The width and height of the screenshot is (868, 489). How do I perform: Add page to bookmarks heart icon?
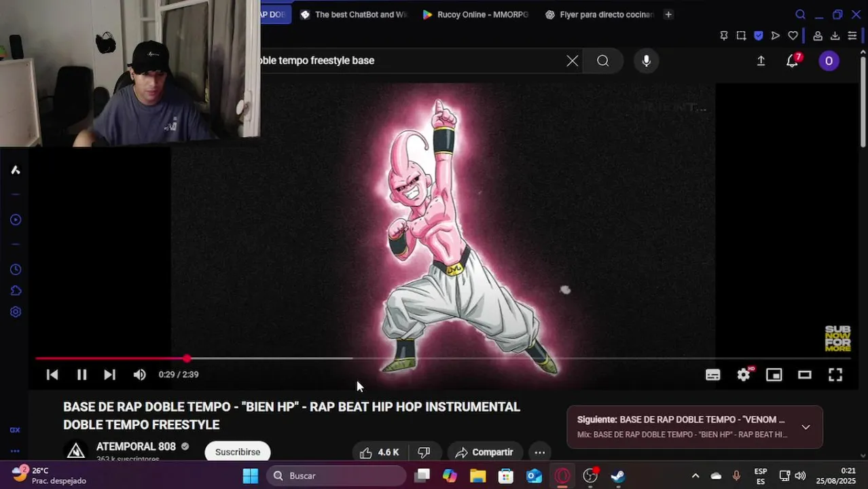793,36
